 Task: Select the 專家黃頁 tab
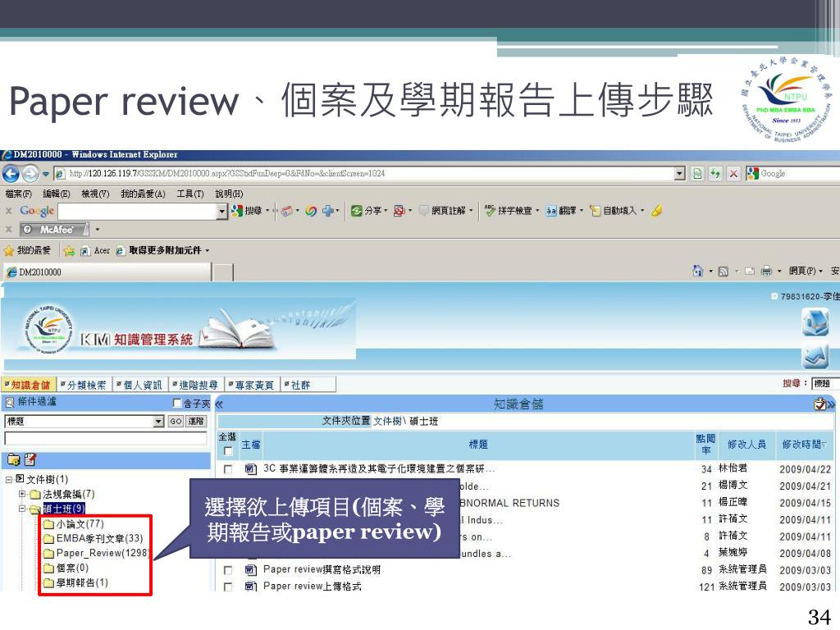coord(251,385)
